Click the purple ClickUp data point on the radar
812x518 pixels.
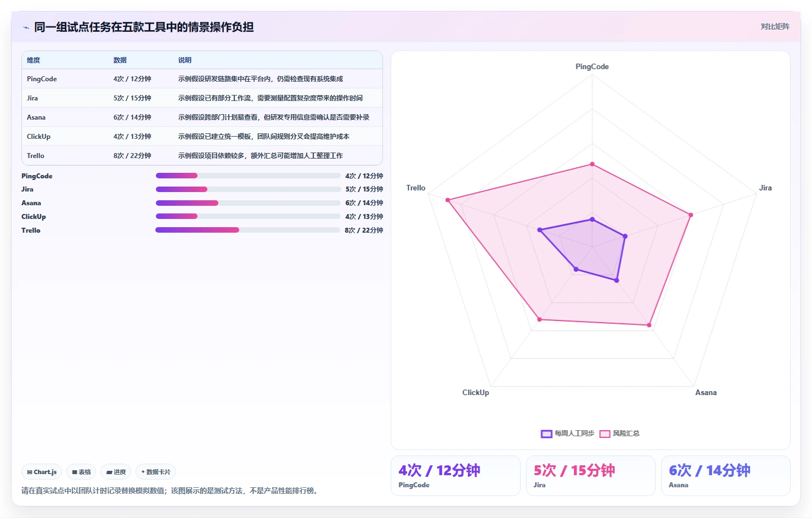click(576, 269)
